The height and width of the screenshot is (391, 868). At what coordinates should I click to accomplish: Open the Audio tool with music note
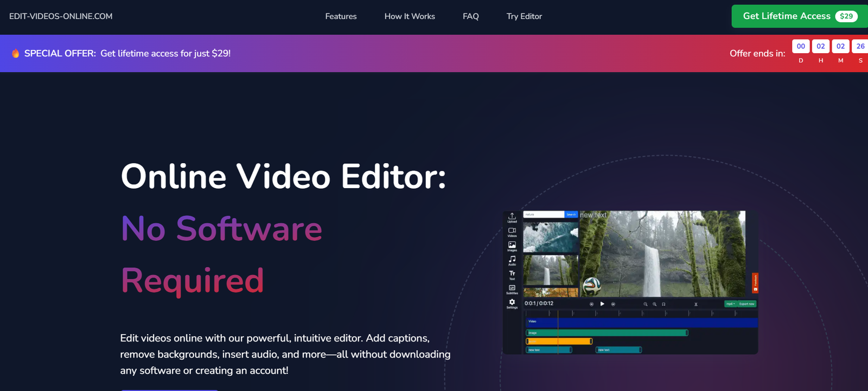click(x=512, y=260)
